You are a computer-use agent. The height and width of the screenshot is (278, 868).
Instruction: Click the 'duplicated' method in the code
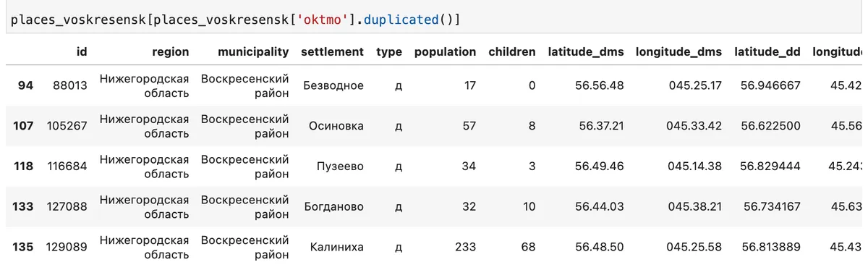click(x=401, y=20)
